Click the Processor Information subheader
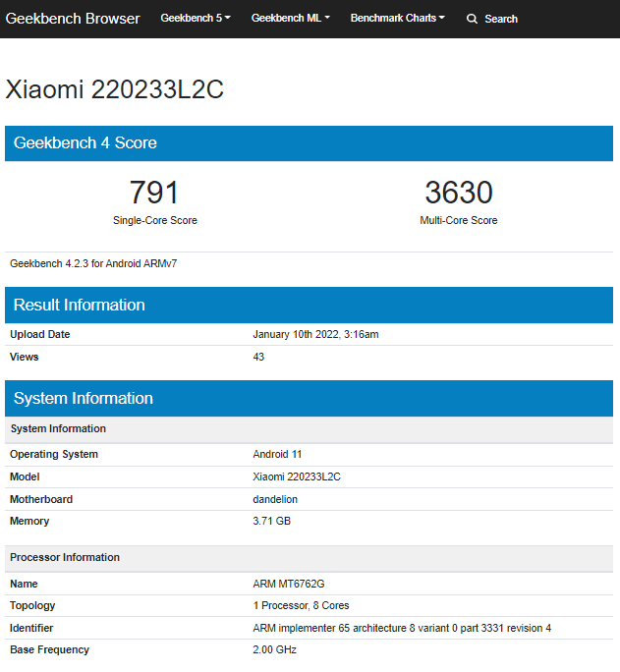This screenshot has height=672, width=620. (309, 558)
